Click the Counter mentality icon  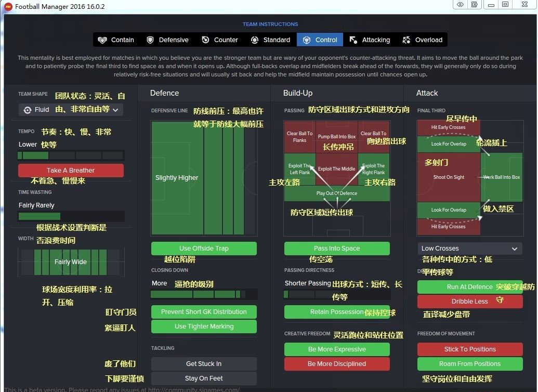[205, 40]
